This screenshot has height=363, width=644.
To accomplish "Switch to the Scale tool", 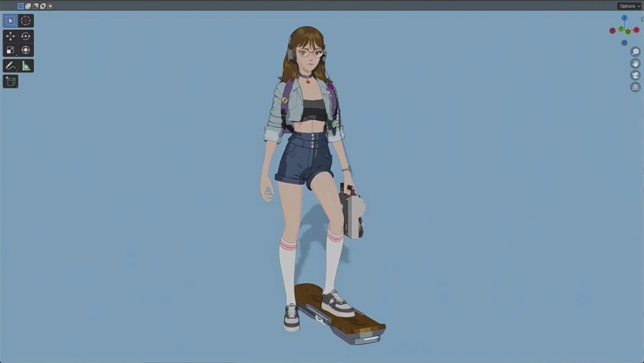I will 10,50.
